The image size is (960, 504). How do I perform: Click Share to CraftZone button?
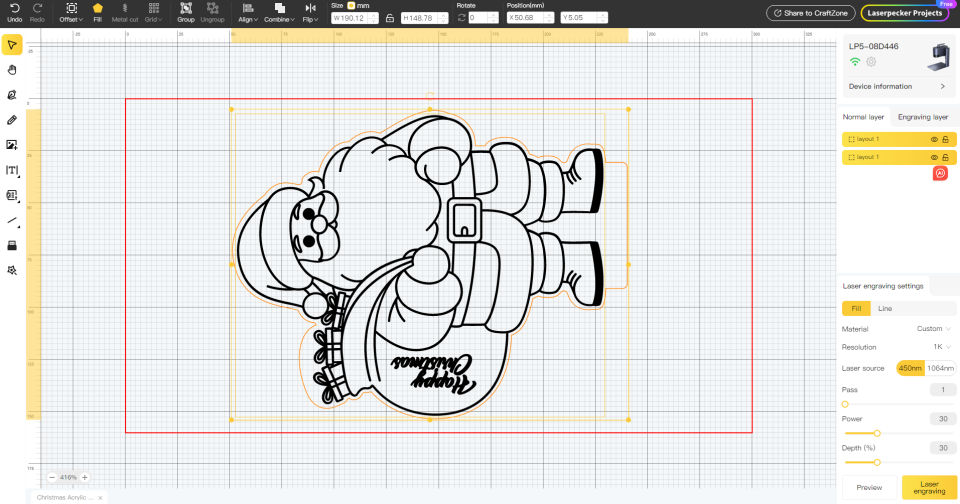tap(811, 13)
